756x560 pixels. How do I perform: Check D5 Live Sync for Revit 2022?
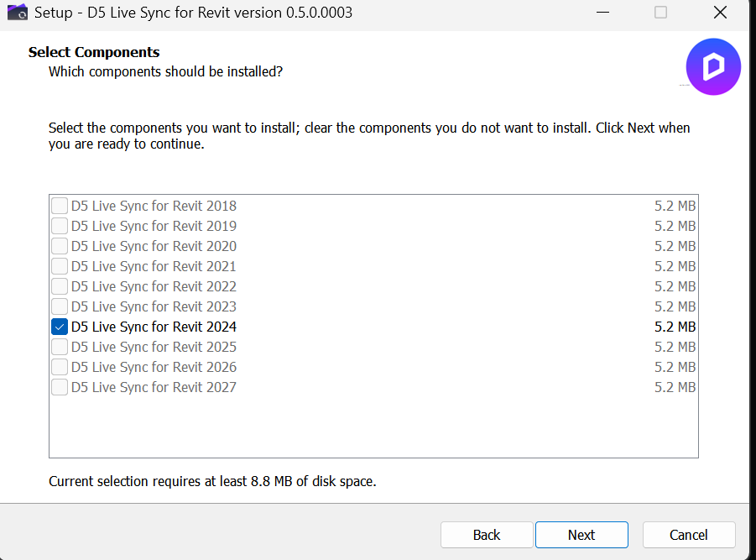60,286
